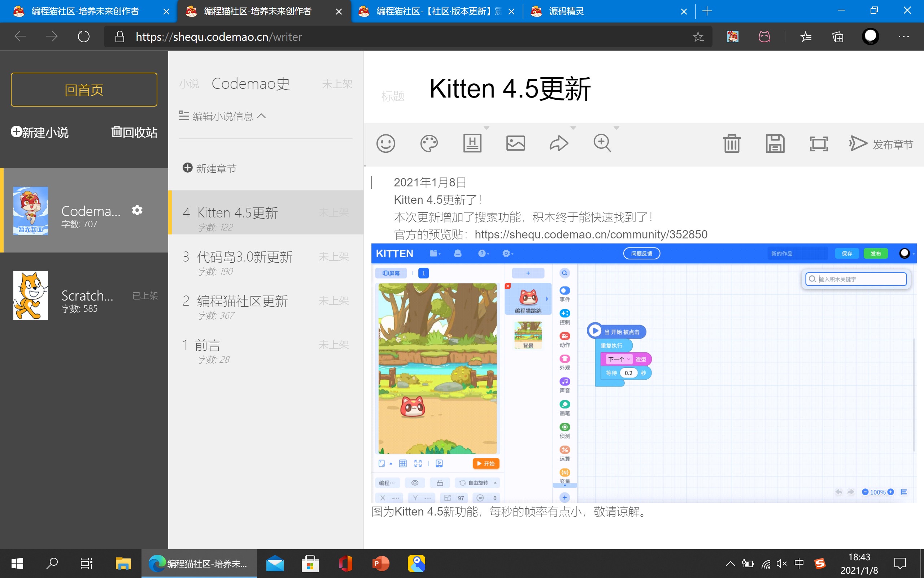
Task: Open dropdown arrow beside heading tool
Action: tap(487, 128)
